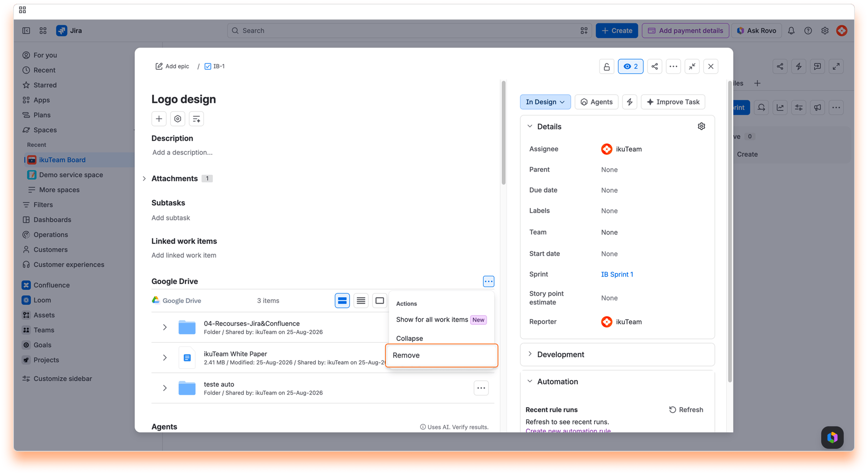Click the Jira search field
868x474 pixels.
coord(409,30)
